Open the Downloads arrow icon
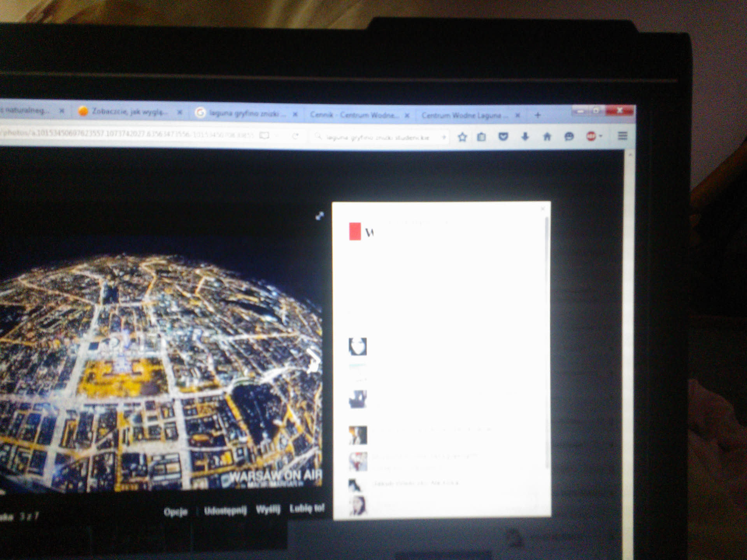The height and width of the screenshot is (560, 747). click(525, 136)
